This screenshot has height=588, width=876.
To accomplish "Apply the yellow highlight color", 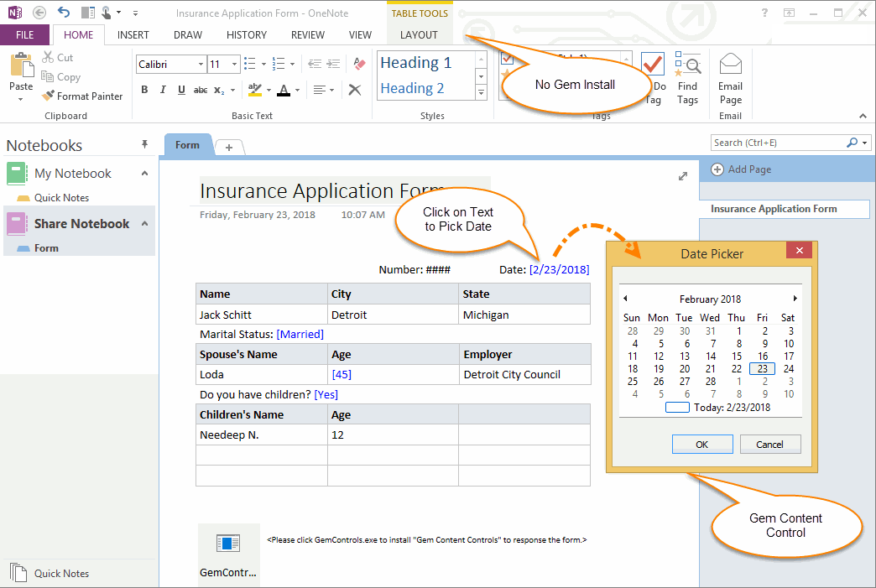I will (255, 90).
